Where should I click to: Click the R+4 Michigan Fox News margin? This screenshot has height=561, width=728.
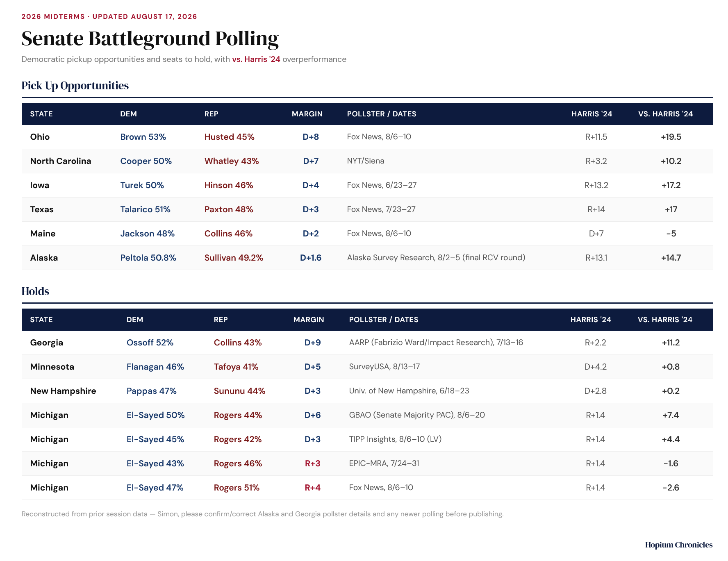(x=312, y=488)
